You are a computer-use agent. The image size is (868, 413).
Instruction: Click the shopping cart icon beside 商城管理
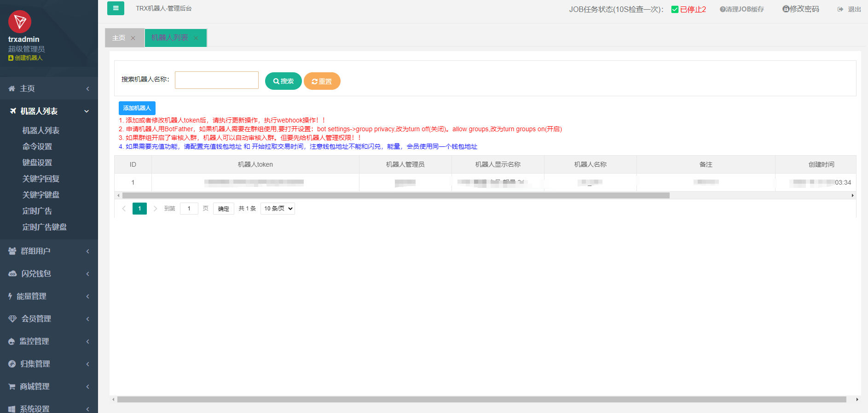(12, 386)
